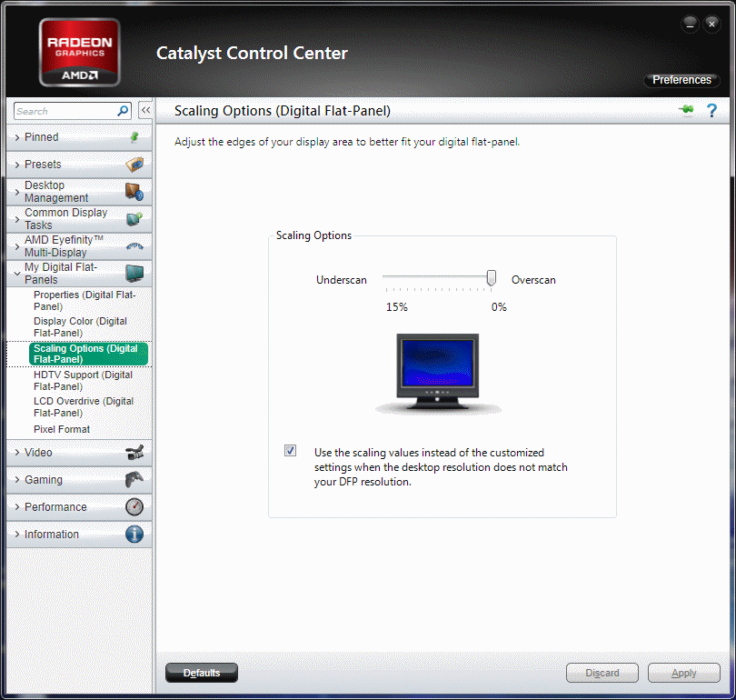Click the '0%' slider value label
This screenshot has height=700, width=736.
pyautogui.click(x=499, y=307)
